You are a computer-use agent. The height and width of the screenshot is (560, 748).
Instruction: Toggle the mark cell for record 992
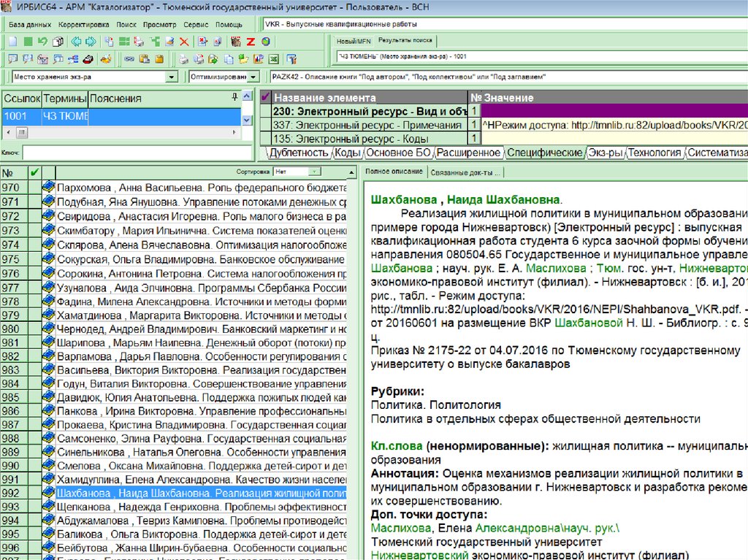pyautogui.click(x=34, y=494)
